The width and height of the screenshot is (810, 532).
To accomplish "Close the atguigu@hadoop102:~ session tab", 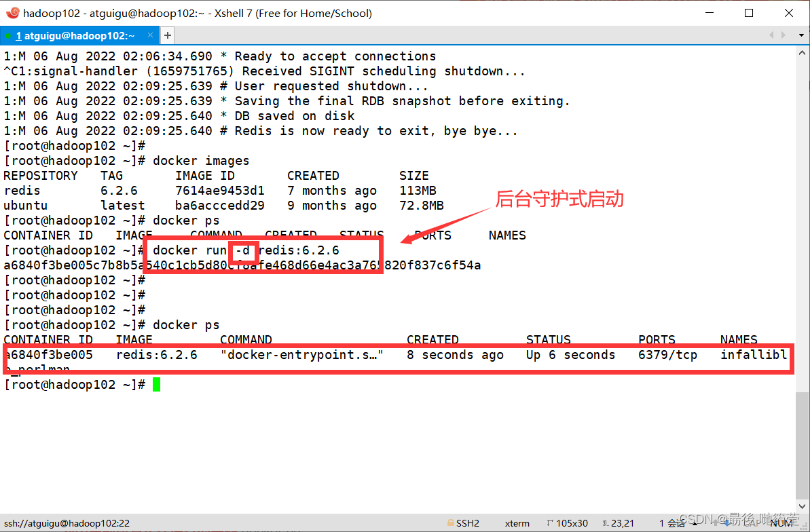I will tap(150, 35).
